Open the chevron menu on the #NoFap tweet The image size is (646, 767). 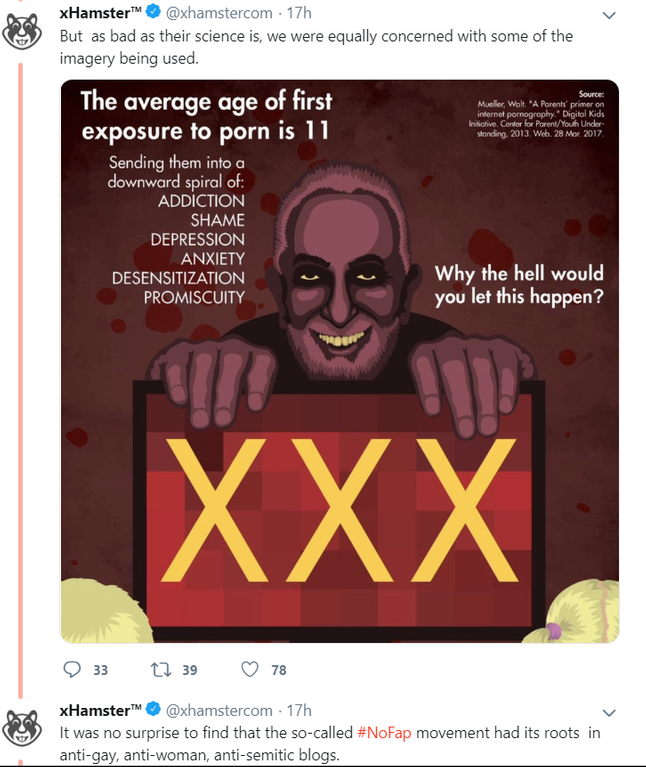tap(609, 712)
